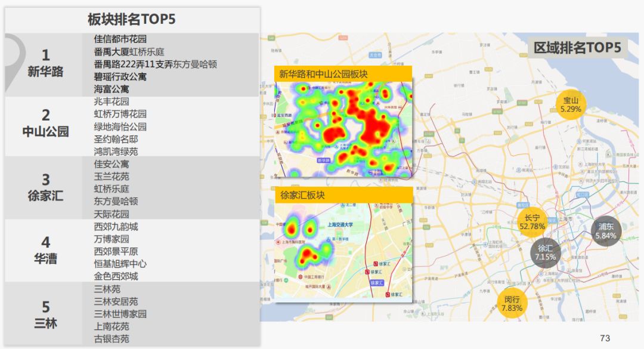The width and height of the screenshot is (644, 349).
Task: Click 上南花苑 entry
Action: coord(112,326)
